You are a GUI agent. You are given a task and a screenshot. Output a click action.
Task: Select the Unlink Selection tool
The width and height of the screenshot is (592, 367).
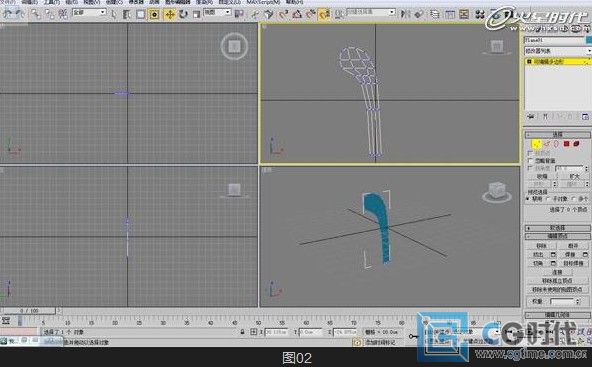(49, 14)
